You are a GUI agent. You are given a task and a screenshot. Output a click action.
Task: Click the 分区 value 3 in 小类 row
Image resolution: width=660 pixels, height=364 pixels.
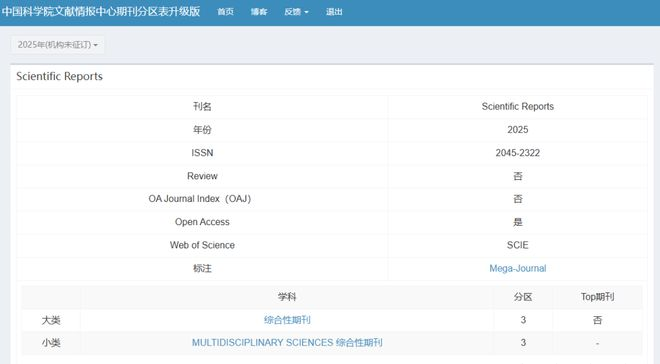(523, 343)
